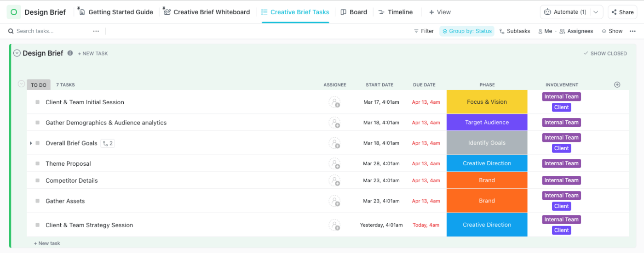Click status checkbox for Competitor Details task
The height and width of the screenshot is (253, 644).
click(38, 181)
